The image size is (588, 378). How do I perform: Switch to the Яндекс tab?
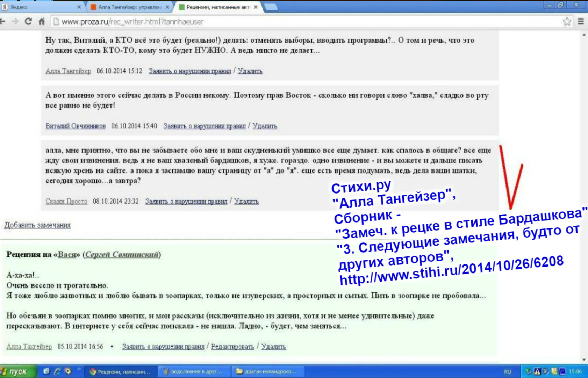point(42,7)
